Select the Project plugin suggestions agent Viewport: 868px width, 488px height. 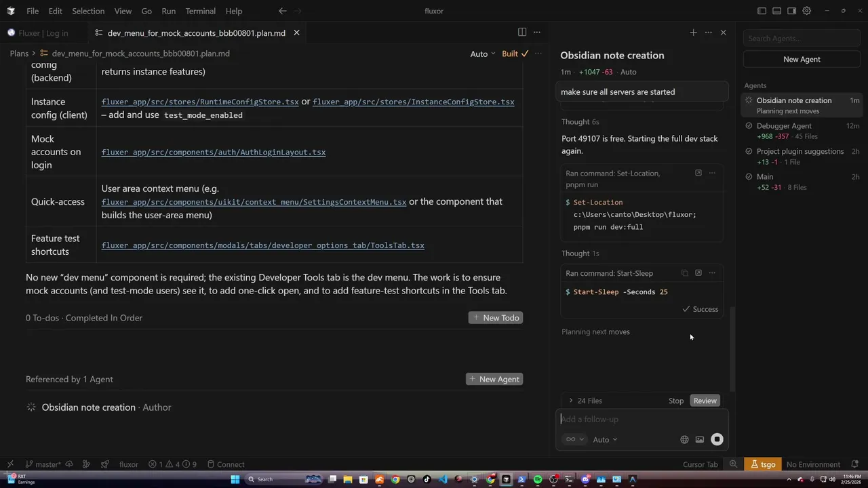pos(802,157)
